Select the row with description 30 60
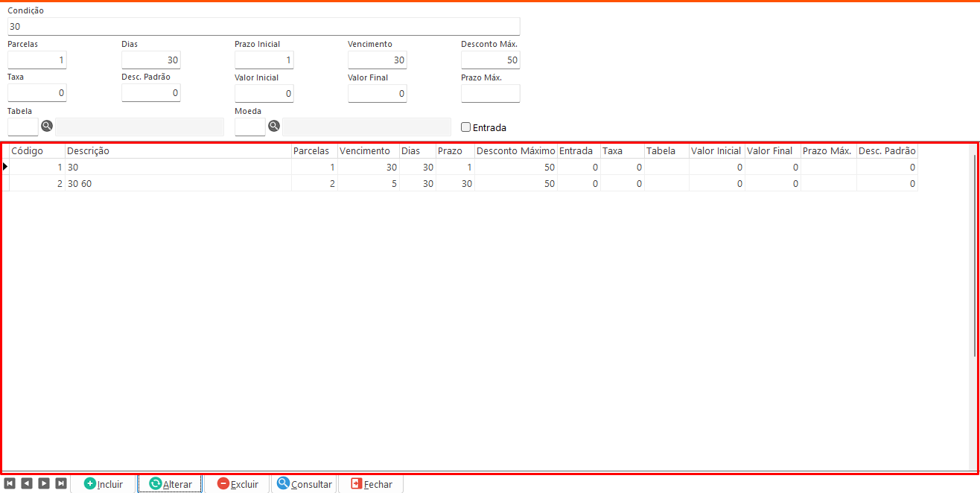Image resolution: width=980 pixels, height=493 pixels. pos(178,184)
